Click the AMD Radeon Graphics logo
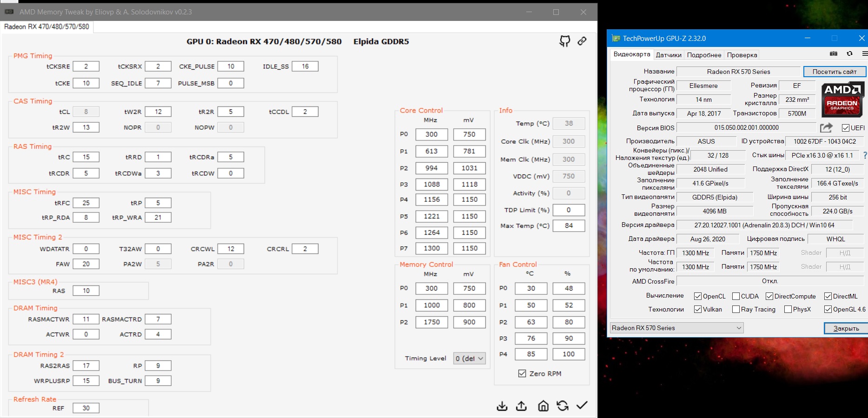This screenshot has height=418, width=868. coord(842,100)
